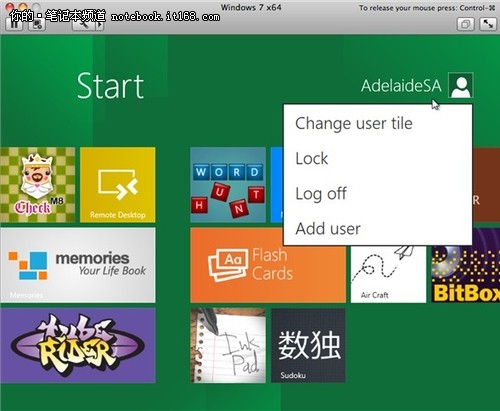Click the user avatar picture

pyautogui.click(x=460, y=85)
